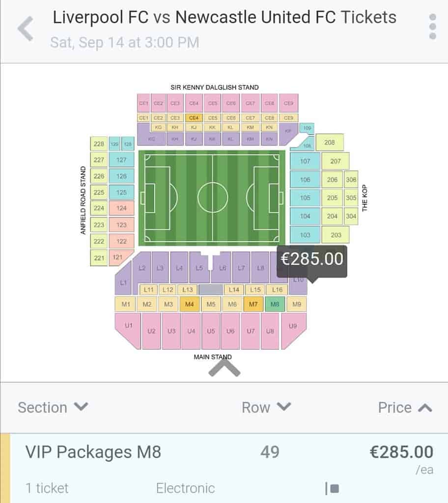
Task: Select Anfield Road section 124
Action: (x=121, y=208)
